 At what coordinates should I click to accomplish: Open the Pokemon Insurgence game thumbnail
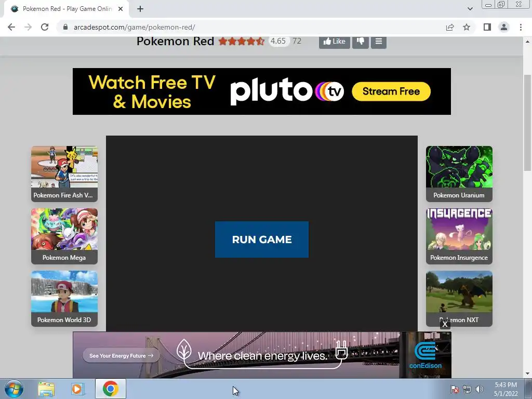pos(459,236)
